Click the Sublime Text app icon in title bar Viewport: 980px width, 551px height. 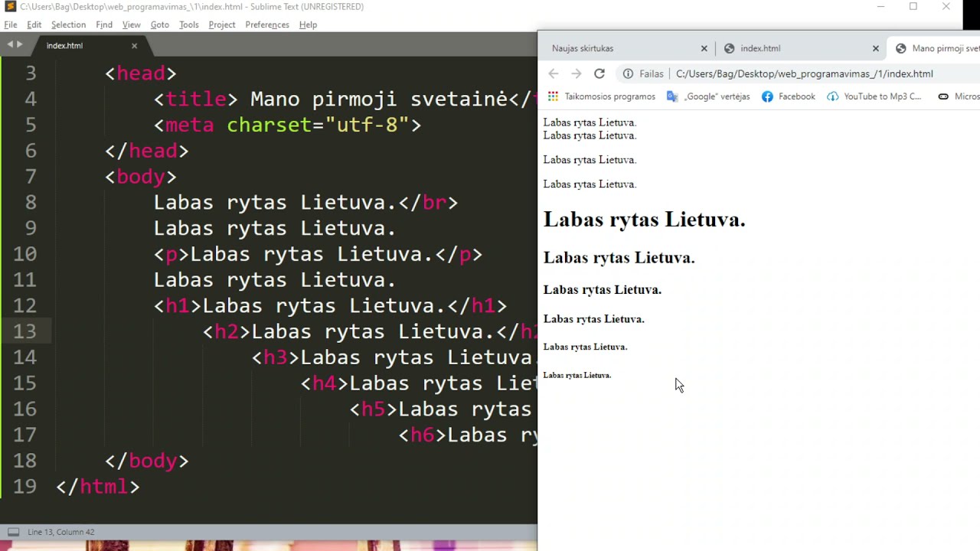(x=11, y=7)
